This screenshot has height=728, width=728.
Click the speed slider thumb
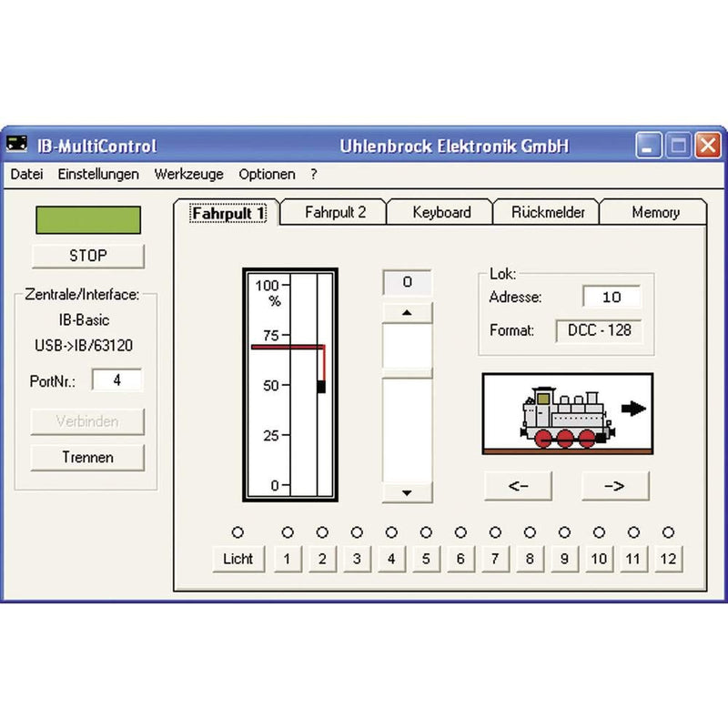coord(407,373)
